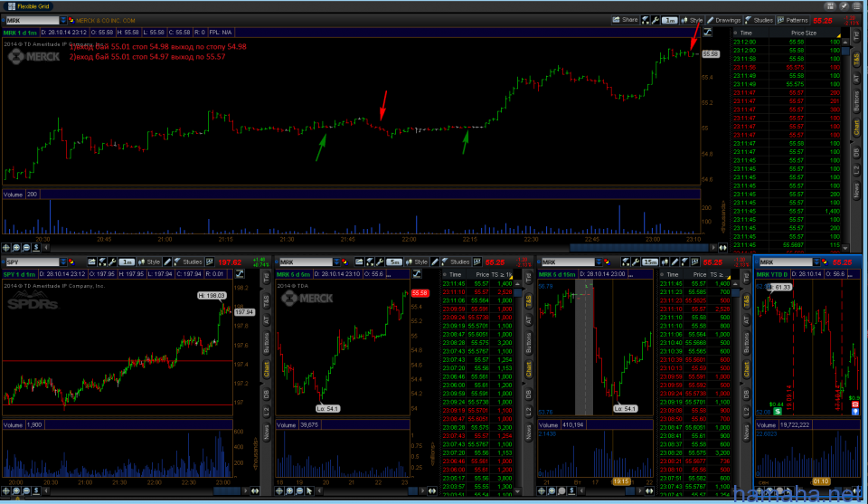The height and width of the screenshot is (504, 868).
Task: Click the flask quick-study icon in top chart toolbar
Action: 646,21
